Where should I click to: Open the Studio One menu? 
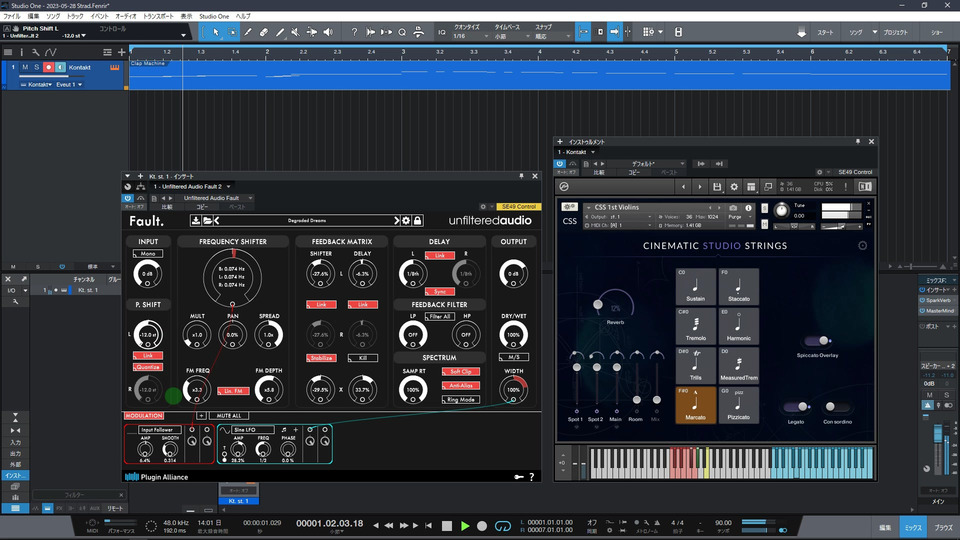point(213,17)
